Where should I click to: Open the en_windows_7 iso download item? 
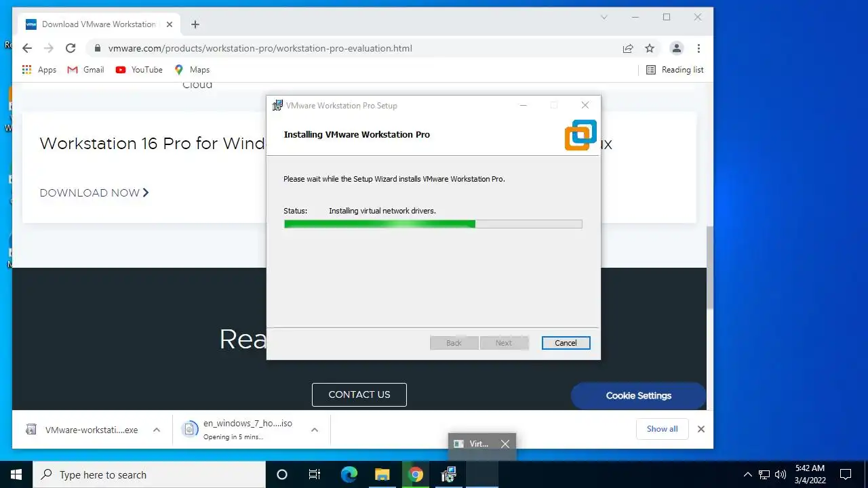click(239, 430)
